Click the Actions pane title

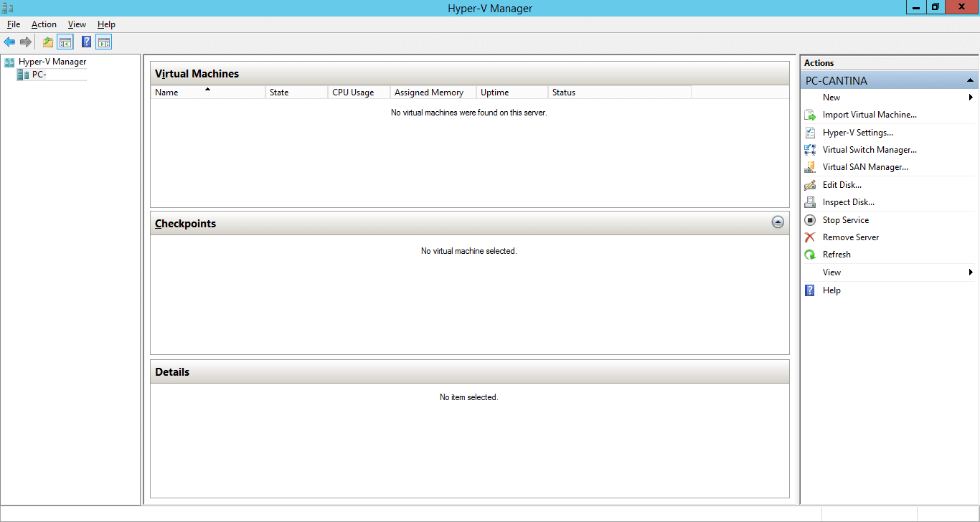click(x=819, y=63)
